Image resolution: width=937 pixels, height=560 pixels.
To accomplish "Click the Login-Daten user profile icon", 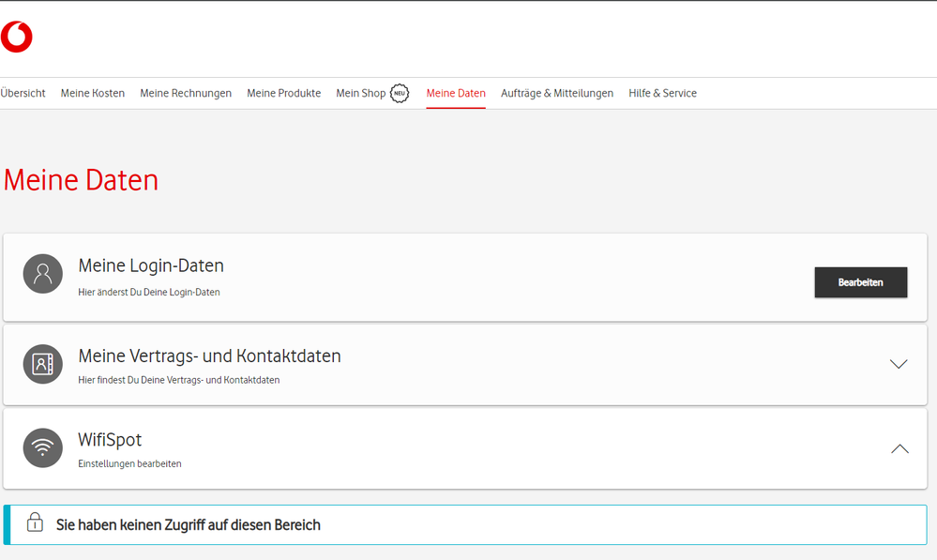I will (43, 274).
